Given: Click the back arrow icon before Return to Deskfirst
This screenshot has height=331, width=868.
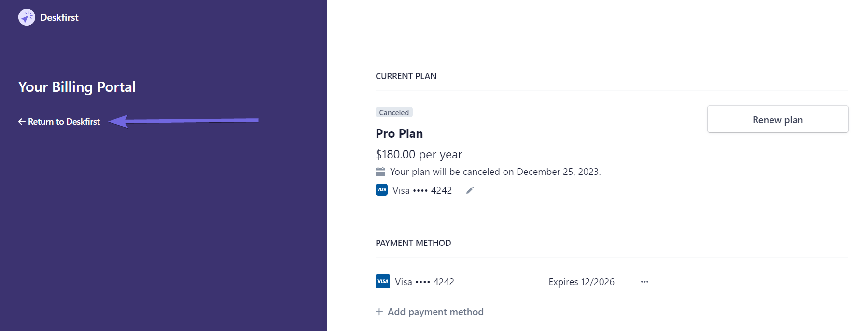Looking at the screenshot, I should click(22, 122).
